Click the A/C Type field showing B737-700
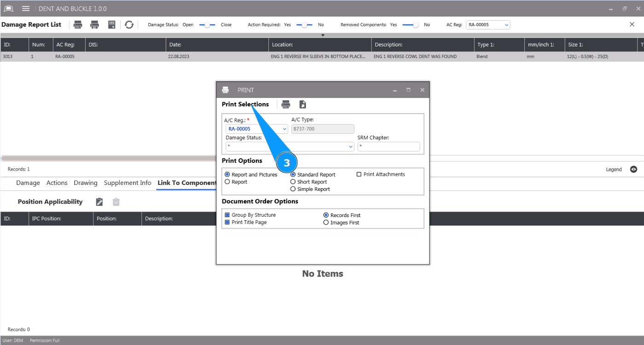644x345 pixels. pyautogui.click(x=323, y=129)
